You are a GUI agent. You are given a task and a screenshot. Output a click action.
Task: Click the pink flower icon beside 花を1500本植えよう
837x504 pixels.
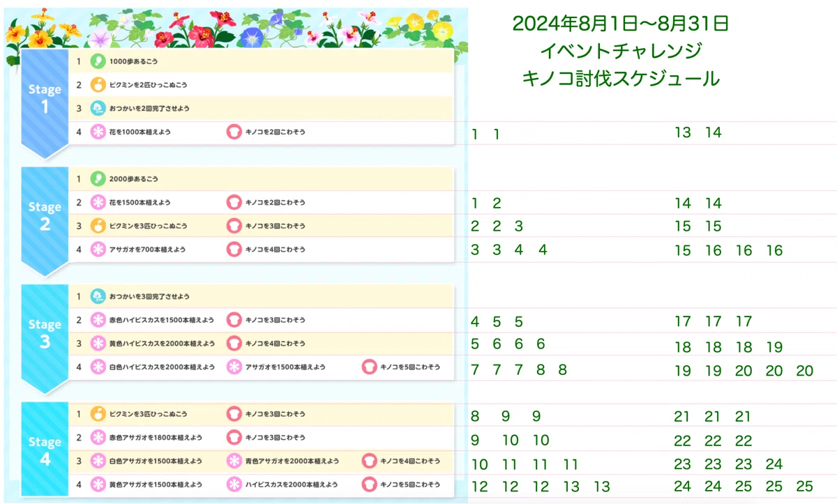click(x=98, y=203)
